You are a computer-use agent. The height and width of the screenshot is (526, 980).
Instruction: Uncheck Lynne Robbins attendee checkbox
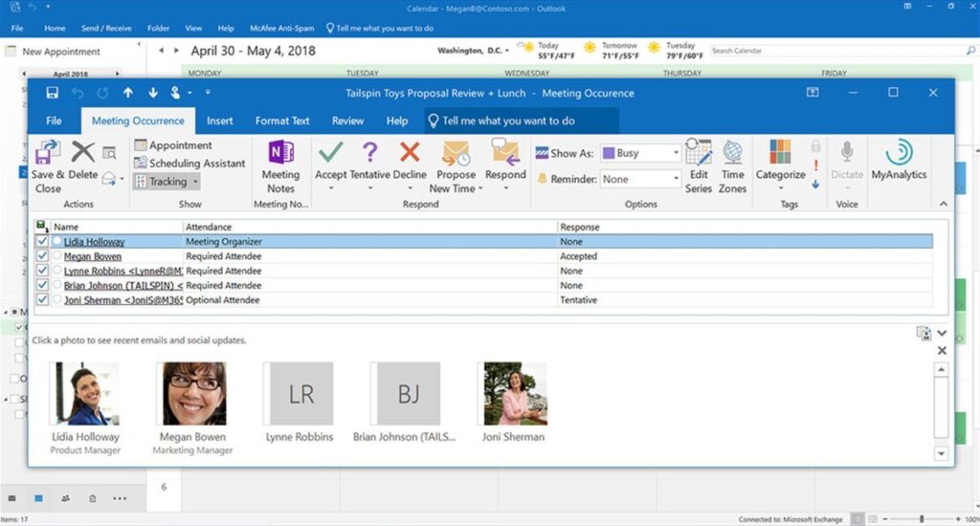tap(42, 271)
